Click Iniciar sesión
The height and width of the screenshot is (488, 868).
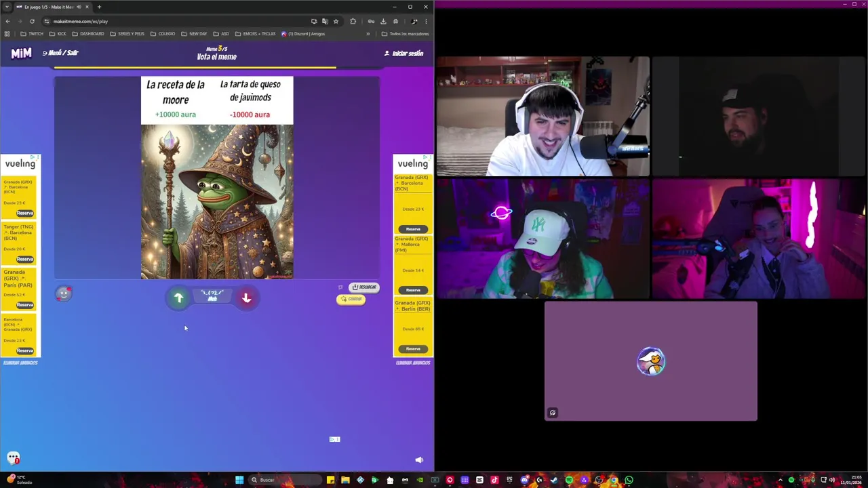[x=404, y=54]
